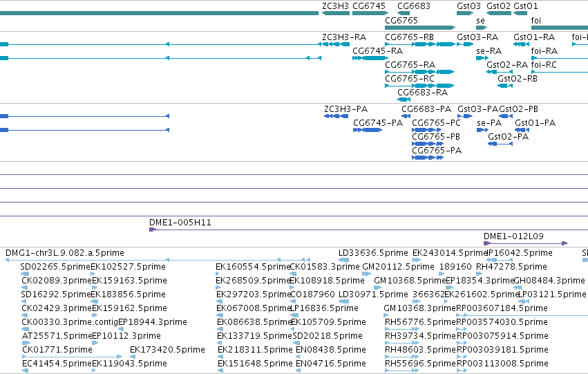Click protein CG6745-PA

(368, 130)
